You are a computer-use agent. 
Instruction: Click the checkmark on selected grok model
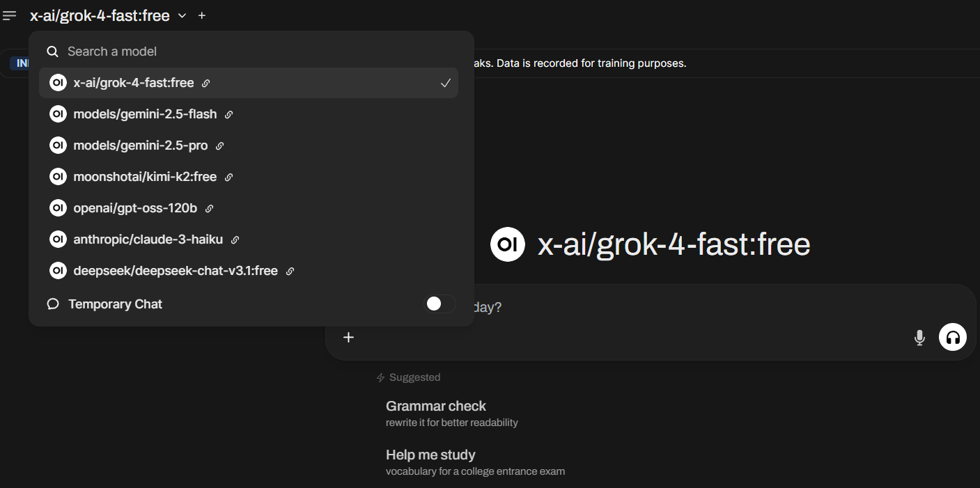point(446,83)
